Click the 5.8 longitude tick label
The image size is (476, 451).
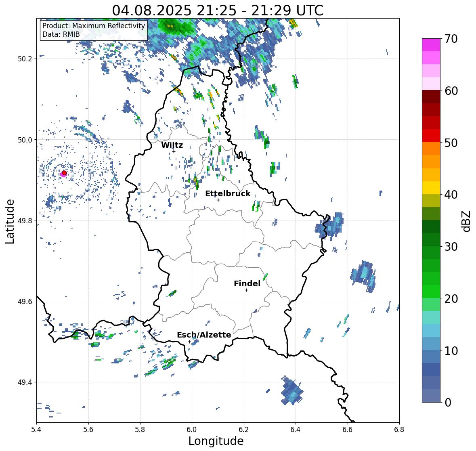click(x=140, y=429)
